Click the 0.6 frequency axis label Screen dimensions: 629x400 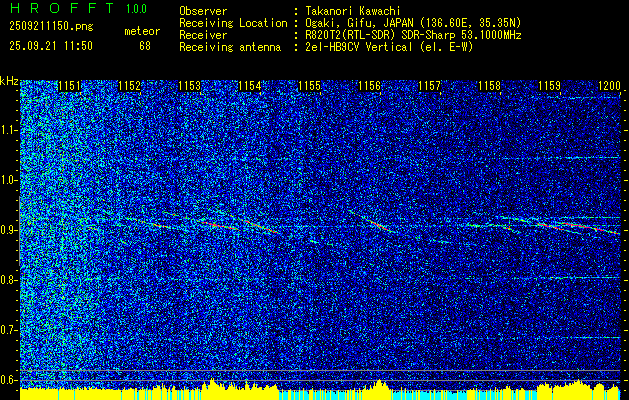(8, 380)
